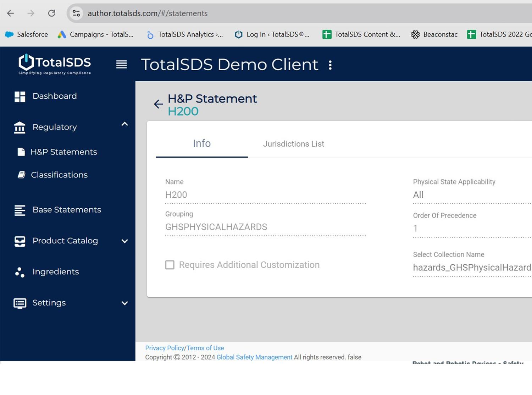Click the Dashboard grid icon

coord(20,97)
